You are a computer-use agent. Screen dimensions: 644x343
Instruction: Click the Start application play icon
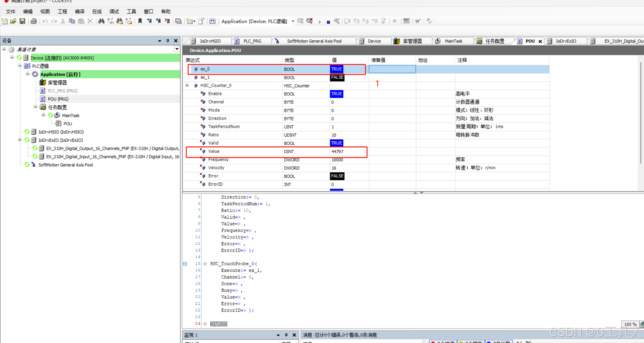click(320, 22)
